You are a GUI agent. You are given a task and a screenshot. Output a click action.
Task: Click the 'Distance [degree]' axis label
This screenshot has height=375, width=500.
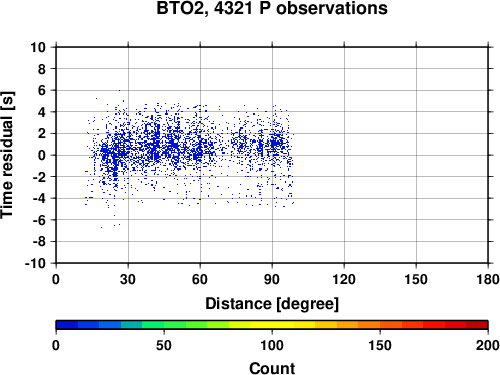coord(272,304)
